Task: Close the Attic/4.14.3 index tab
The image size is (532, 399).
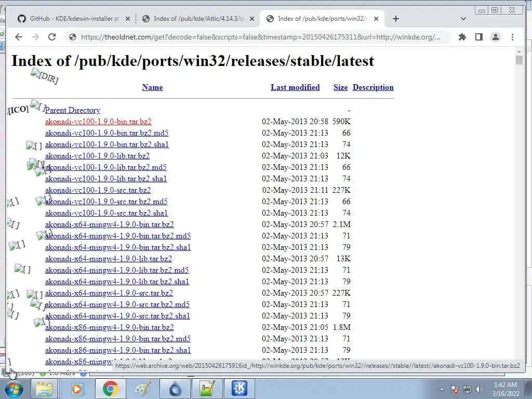Action: [x=252, y=19]
